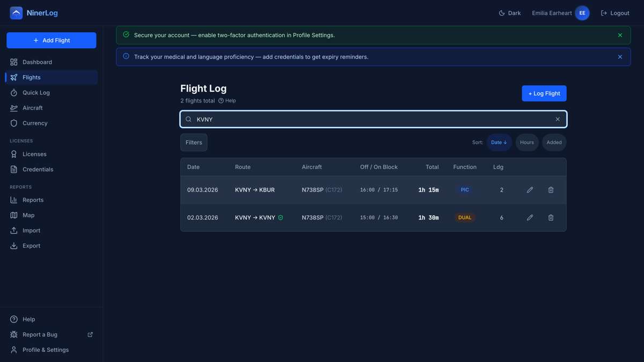
Task: Click the Ldg column header
Action: point(498,167)
